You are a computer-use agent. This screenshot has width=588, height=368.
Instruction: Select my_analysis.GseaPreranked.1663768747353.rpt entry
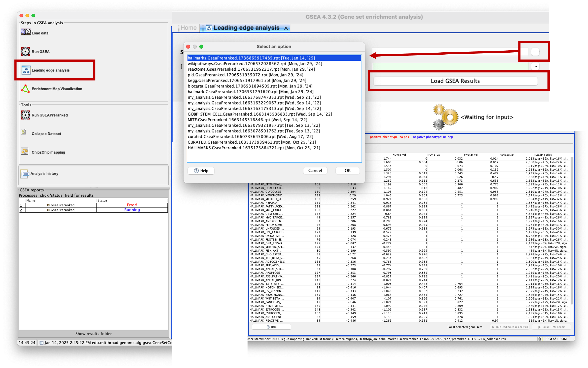point(274,97)
